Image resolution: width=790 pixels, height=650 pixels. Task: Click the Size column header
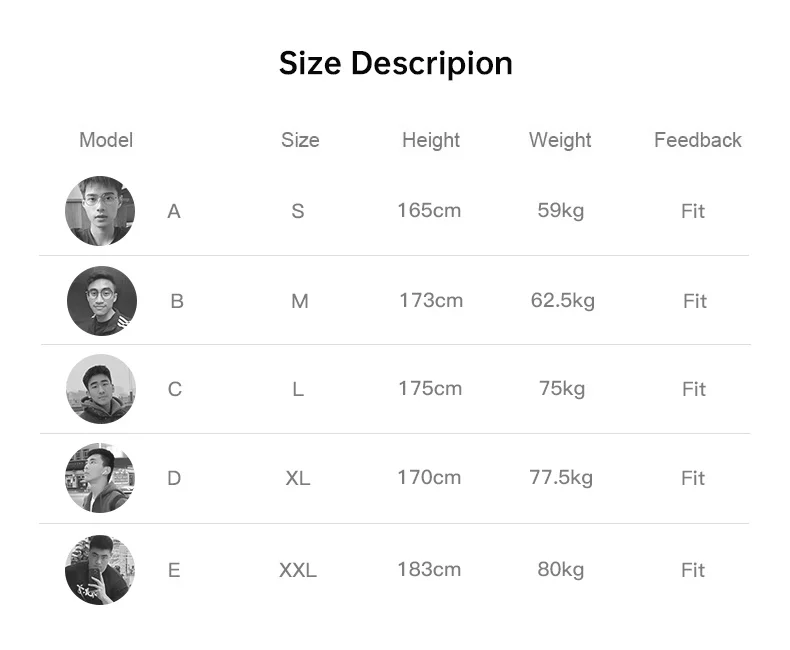click(300, 140)
